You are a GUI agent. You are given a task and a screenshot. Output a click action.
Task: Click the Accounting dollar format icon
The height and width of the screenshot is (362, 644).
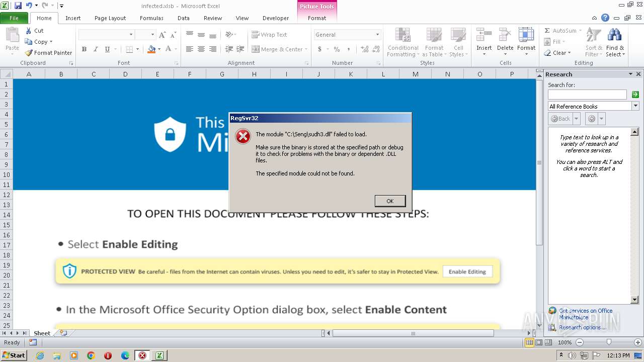point(319,49)
